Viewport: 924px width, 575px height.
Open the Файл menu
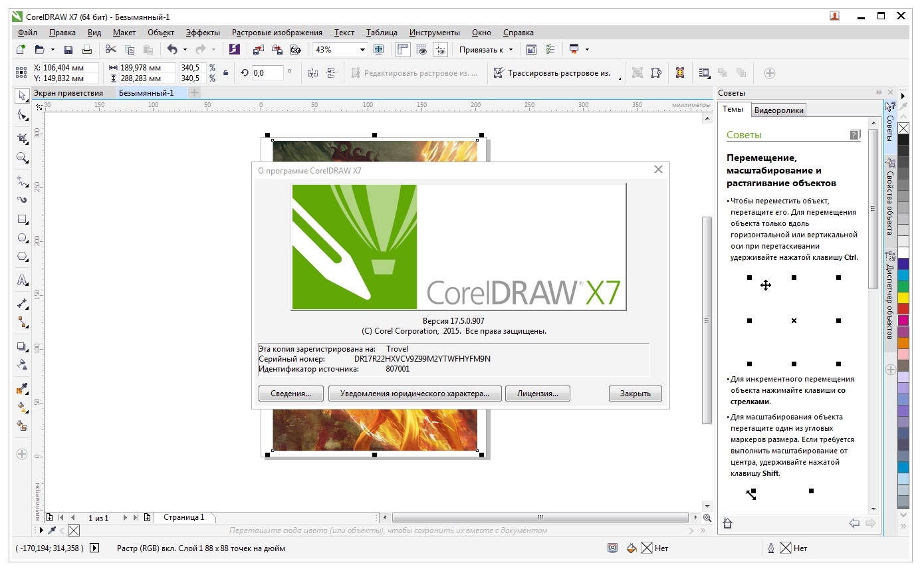[28, 32]
